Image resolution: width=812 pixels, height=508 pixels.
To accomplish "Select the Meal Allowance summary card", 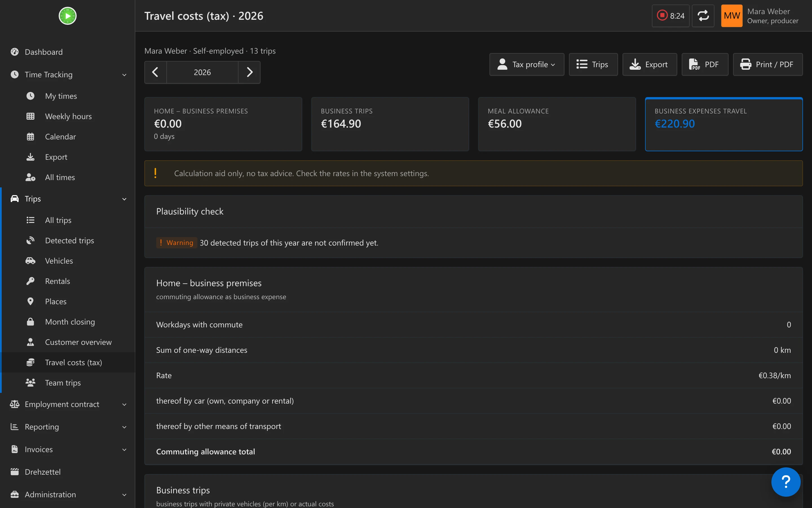I will tap(557, 124).
